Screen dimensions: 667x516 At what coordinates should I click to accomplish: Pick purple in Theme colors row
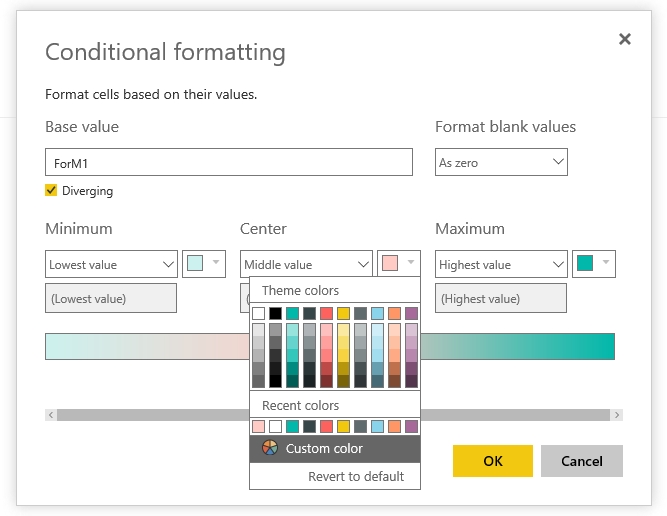[x=411, y=314]
